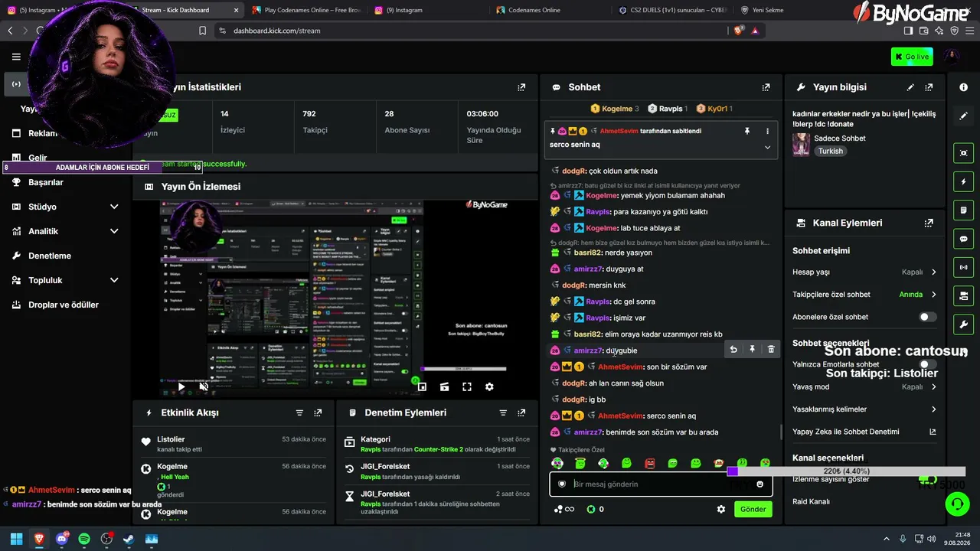
Task: Open Hesap yaşı setting
Action: [x=865, y=272]
